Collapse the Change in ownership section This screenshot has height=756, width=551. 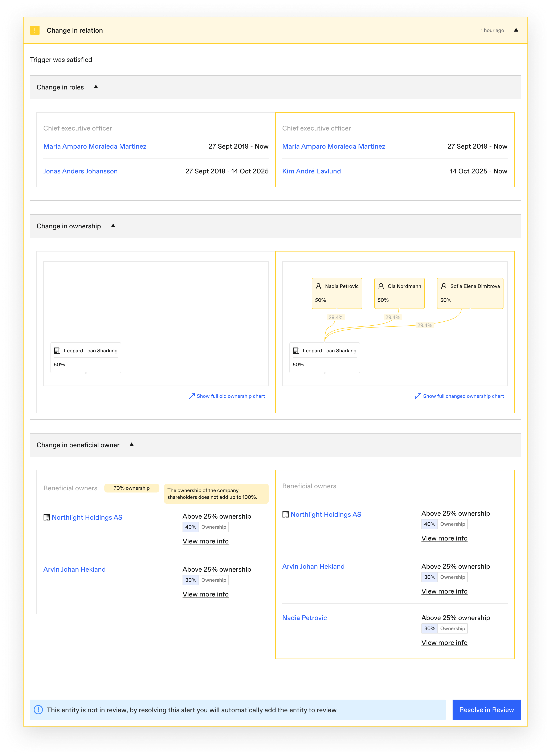113,226
